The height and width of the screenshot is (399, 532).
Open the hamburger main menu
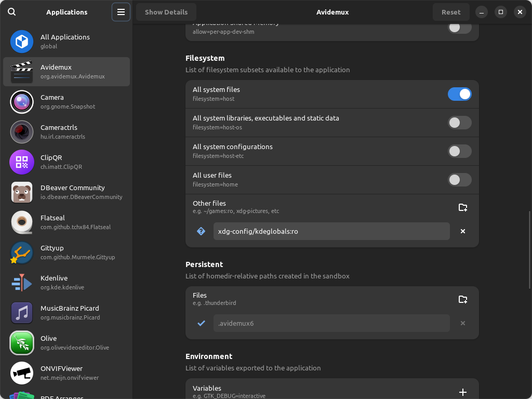tap(121, 12)
